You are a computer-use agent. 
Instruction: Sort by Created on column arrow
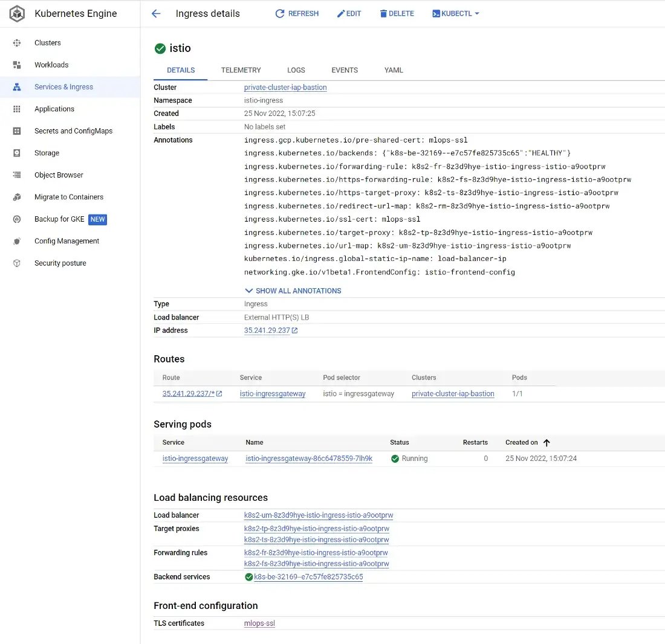click(x=547, y=443)
